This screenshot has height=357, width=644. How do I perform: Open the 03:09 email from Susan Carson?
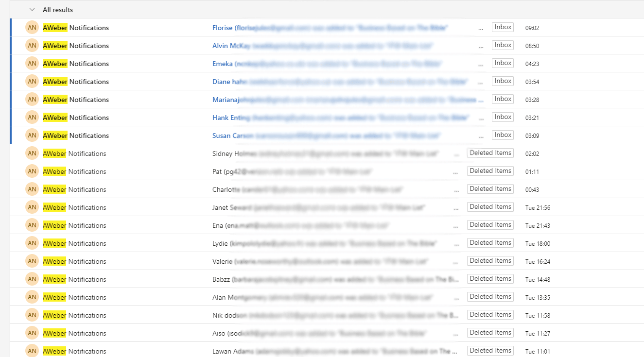point(327,136)
